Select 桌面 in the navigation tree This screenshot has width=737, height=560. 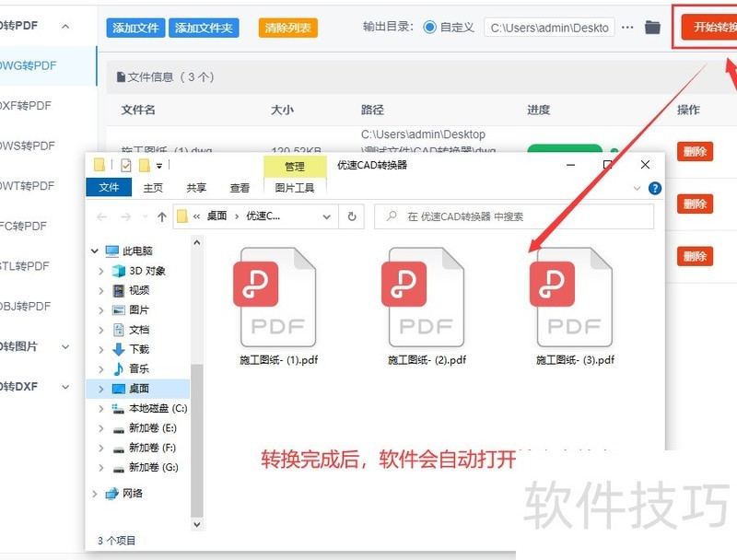coord(138,389)
